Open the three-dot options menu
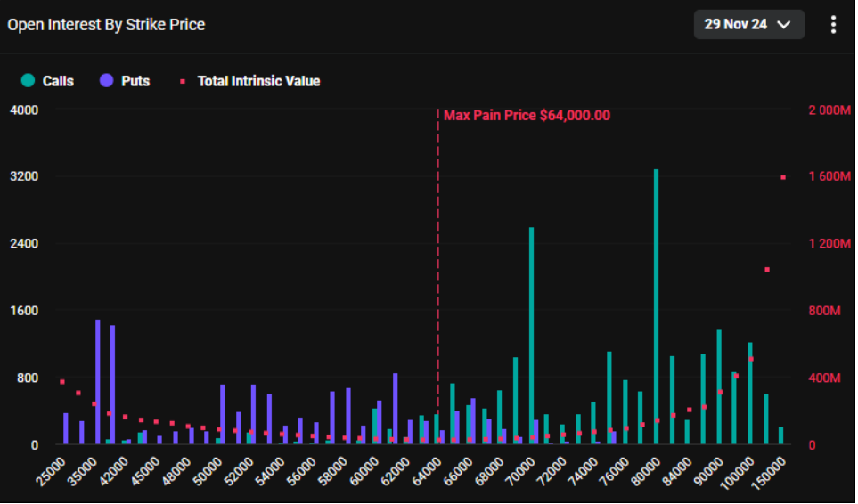Screen dimensions: 858x504 pos(833,25)
